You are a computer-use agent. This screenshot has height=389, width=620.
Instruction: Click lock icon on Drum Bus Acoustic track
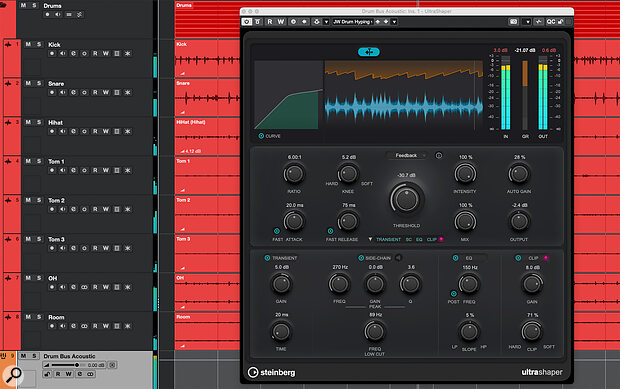[x=47, y=374]
